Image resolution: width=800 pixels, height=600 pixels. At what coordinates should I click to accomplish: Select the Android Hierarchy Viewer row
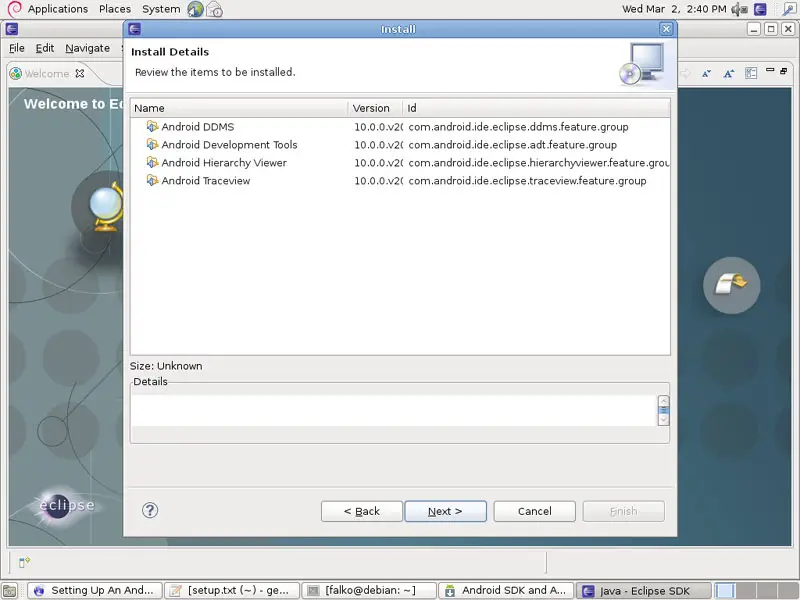tap(400, 162)
